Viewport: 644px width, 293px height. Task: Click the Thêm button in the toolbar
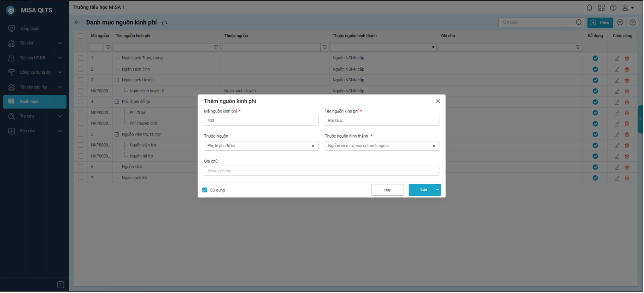pos(600,22)
